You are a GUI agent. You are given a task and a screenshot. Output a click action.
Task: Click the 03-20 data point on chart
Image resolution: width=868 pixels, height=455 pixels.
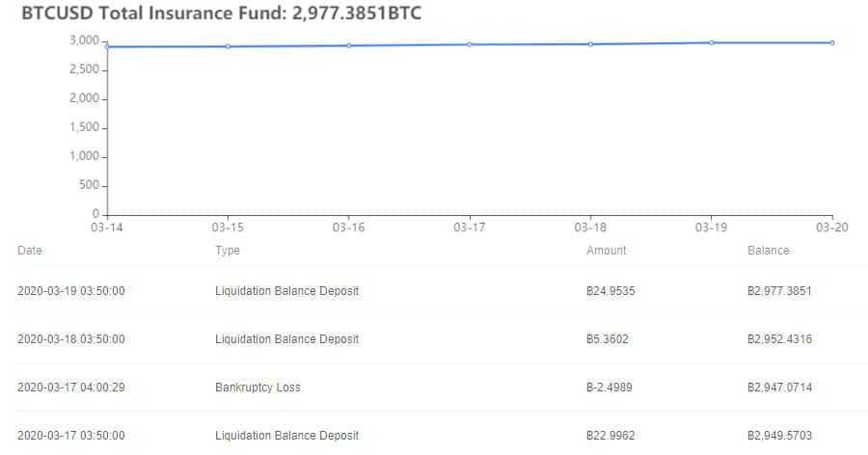point(832,42)
